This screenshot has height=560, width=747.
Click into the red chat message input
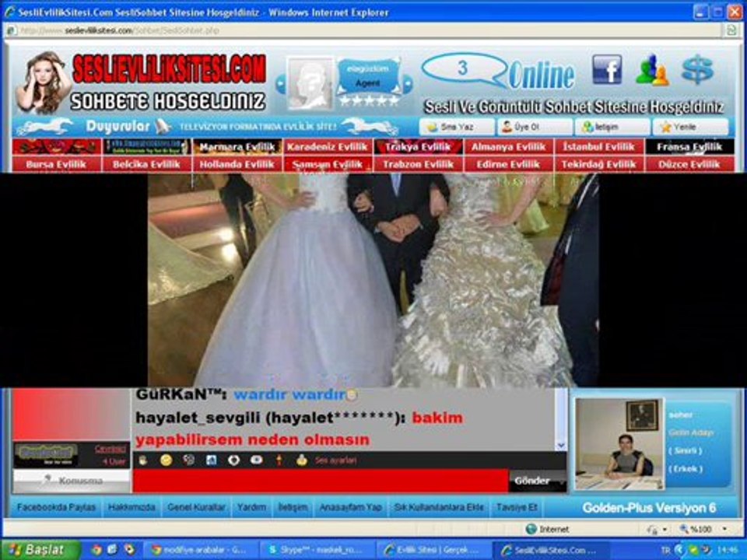pyautogui.click(x=321, y=481)
